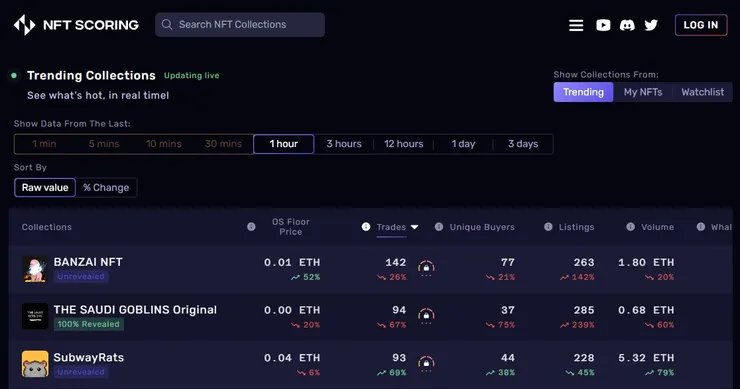Image resolution: width=740 pixels, height=389 pixels.
Task: Sort by Raw value
Action: tap(45, 187)
